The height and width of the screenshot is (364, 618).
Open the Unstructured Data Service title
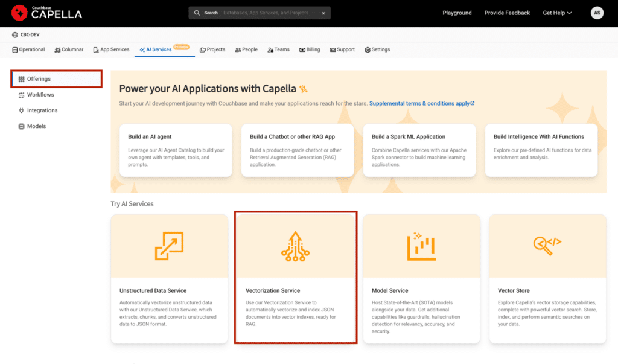[153, 290]
